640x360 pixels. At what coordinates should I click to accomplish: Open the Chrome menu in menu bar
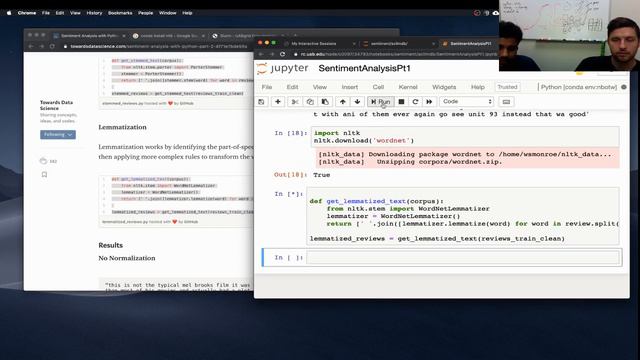pos(27,13)
